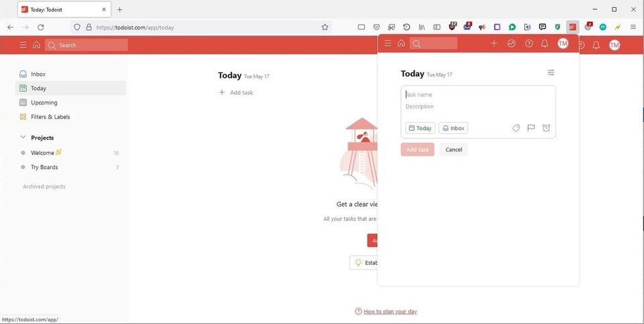The width and height of the screenshot is (644, 324).
Task: Open Inbox in the sidebar
Action: (x=70, y=74)
